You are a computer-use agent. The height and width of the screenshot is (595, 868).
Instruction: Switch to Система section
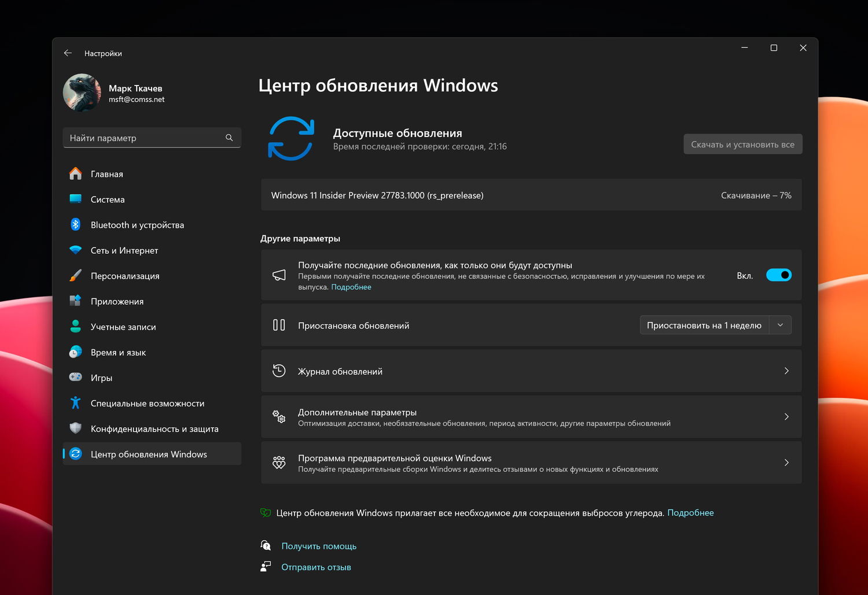tap(108, 199)
